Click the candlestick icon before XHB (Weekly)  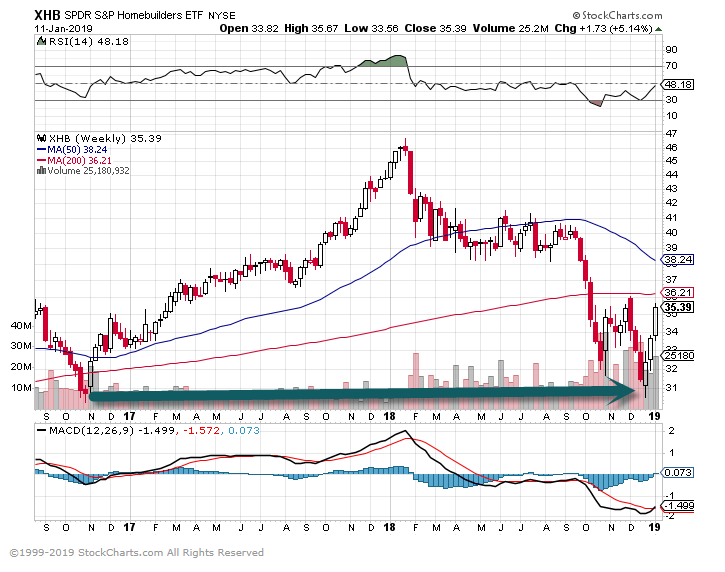[x=42, y=138]
